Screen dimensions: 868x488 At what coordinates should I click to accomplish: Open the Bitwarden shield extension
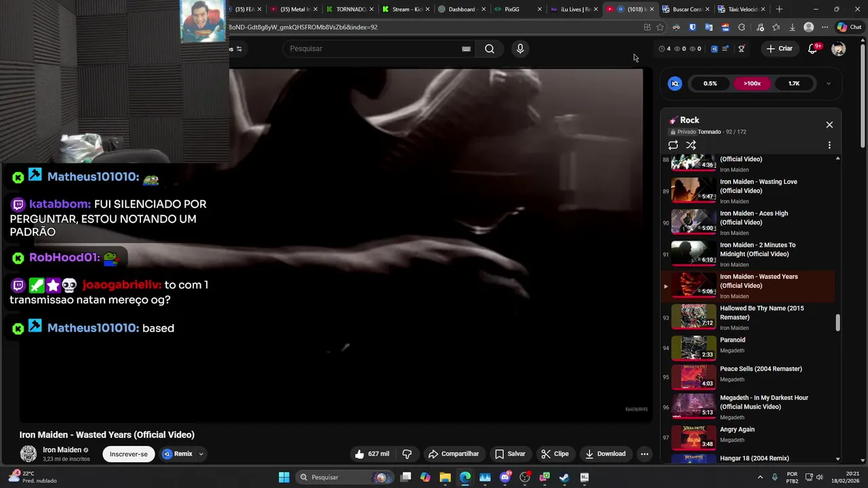tap(692, 27)
